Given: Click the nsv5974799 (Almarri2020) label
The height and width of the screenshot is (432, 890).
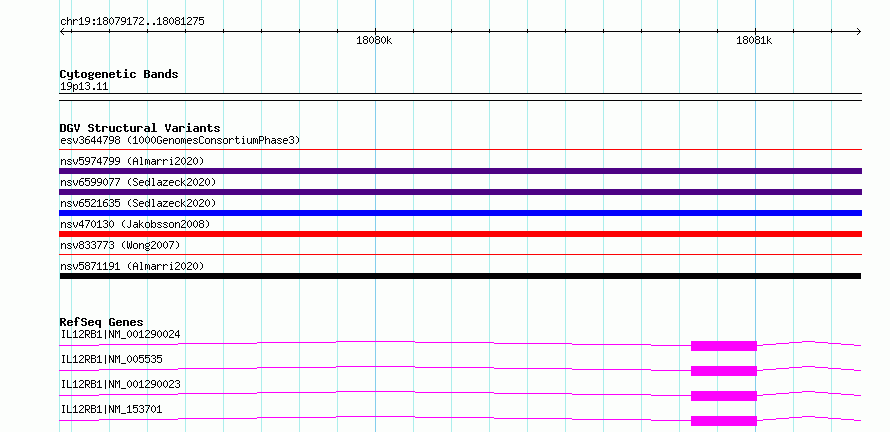Looking at the screenshot, I should 132,161.
